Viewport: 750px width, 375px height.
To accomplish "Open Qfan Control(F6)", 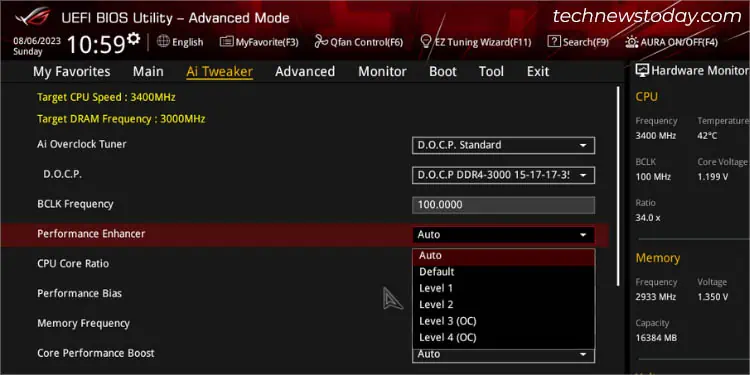I will [359, 42].
